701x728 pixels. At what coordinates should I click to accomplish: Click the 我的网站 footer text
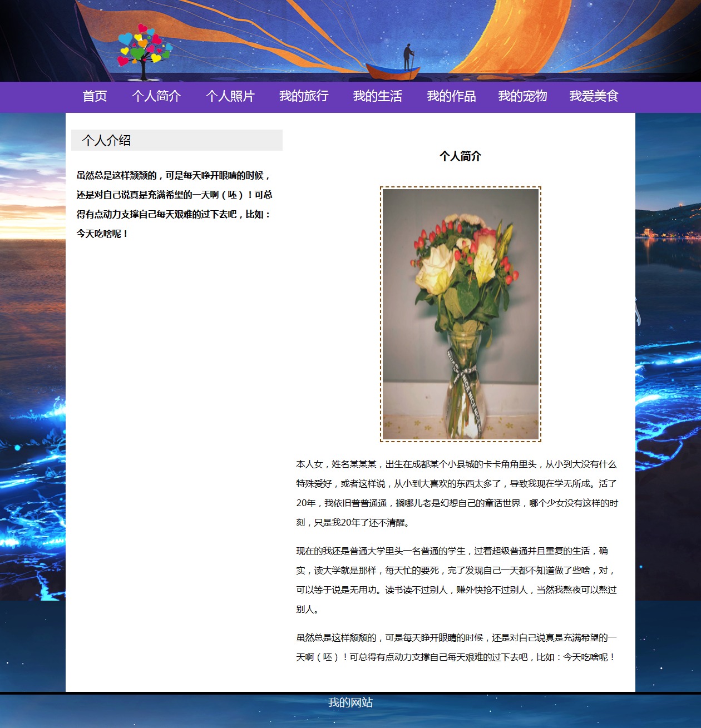pyautogui.click(x=350, y=702)
